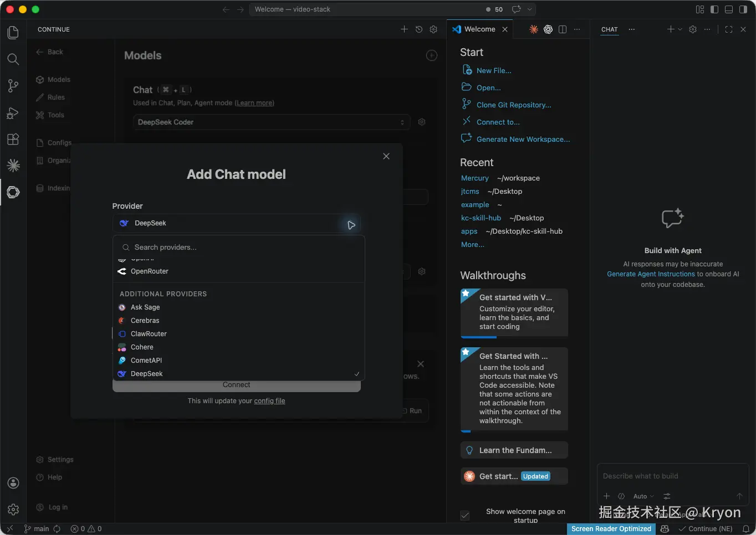Image resolution: width=756 pixels, height=535 pixels.
Task: Split the editor with the split icon
Action: (x=563, y=29)
